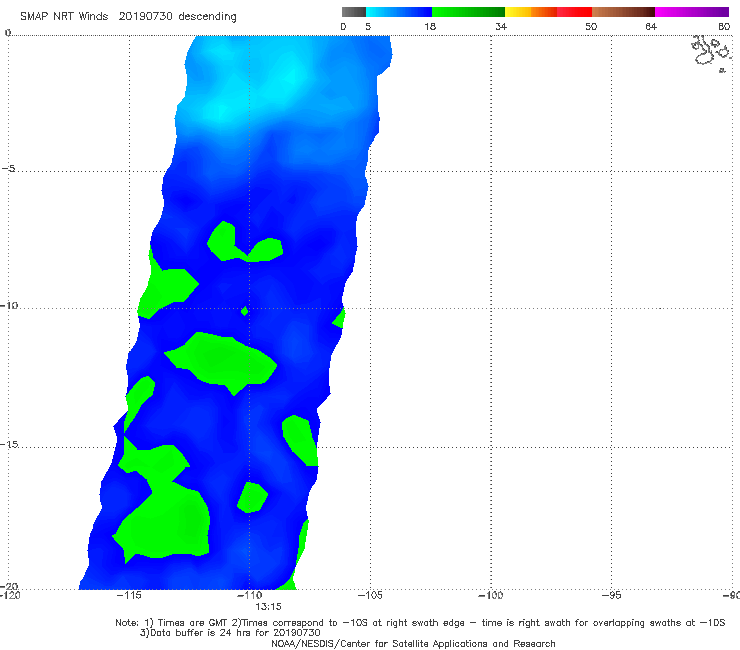The image size is (740, 650).
Task: Select the magenta-purple segment of the color bar
Action: (692, 12)
